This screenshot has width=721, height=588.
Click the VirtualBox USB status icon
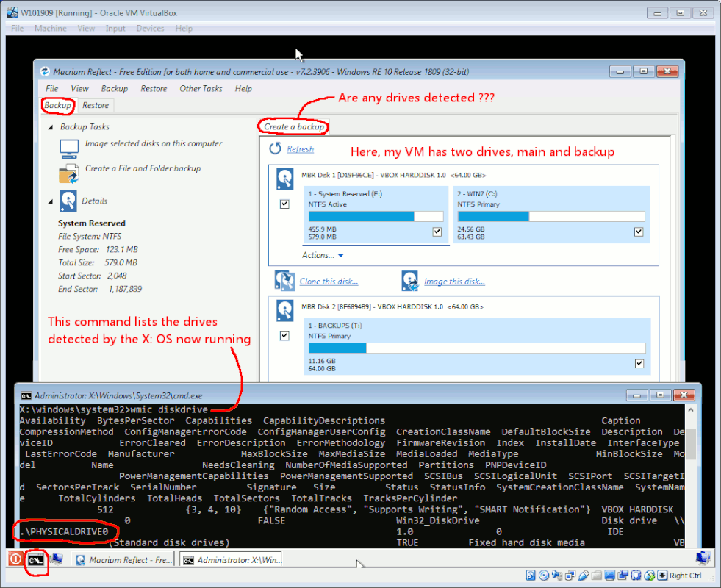click(584, 575)
